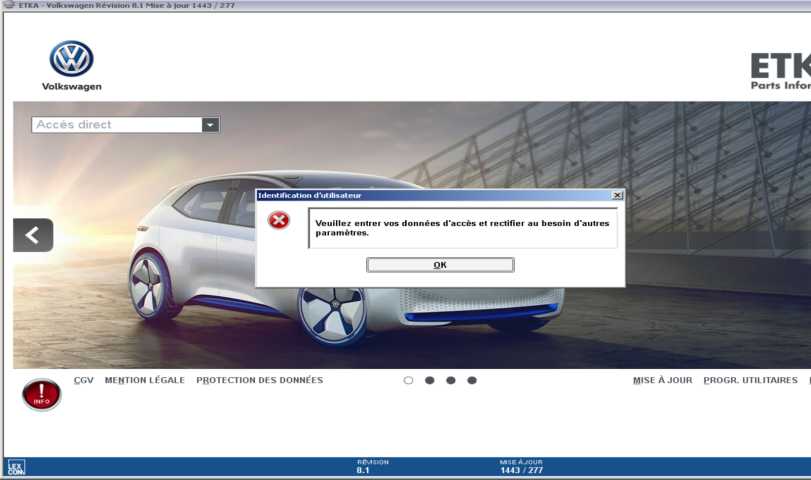Select the first carousel dot

point(408,380)
